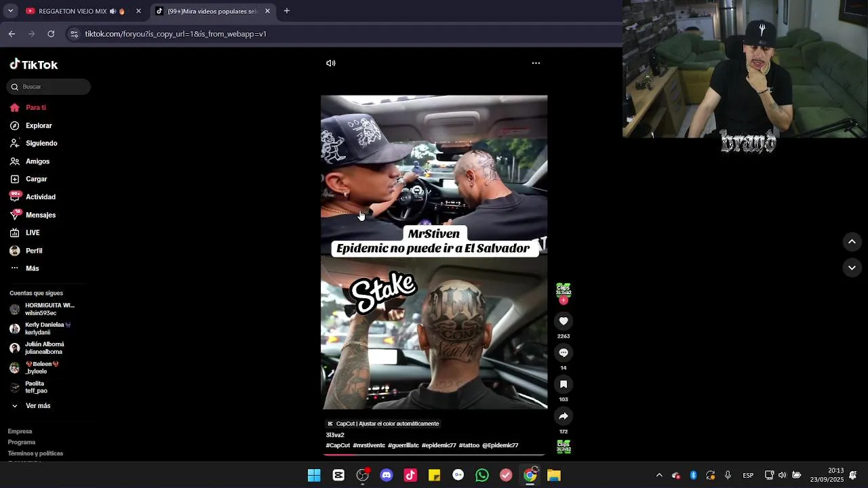Image resolution: width=868 pixels, height=488 pixels.
Task: Open Sticky Notes from the taskbar
Action: [434, 475]
